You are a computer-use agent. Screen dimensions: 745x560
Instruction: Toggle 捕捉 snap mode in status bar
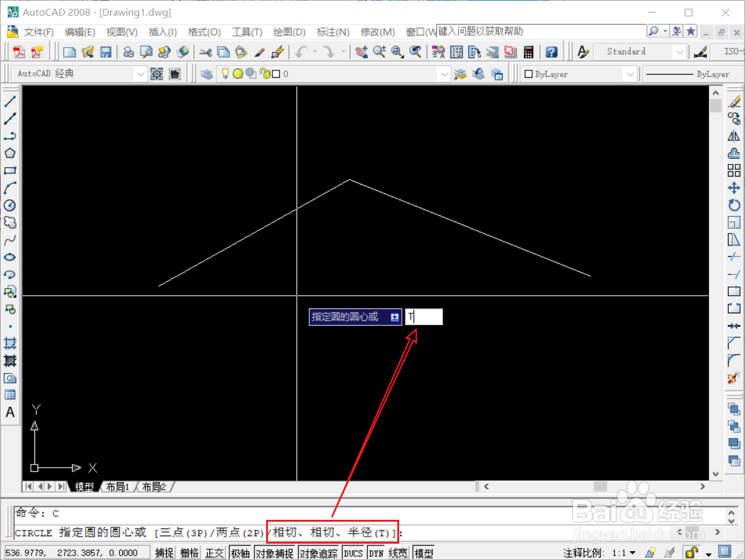164,553
